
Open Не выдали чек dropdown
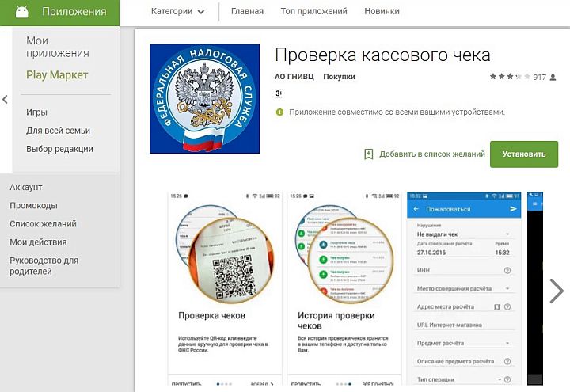[463, 234]
